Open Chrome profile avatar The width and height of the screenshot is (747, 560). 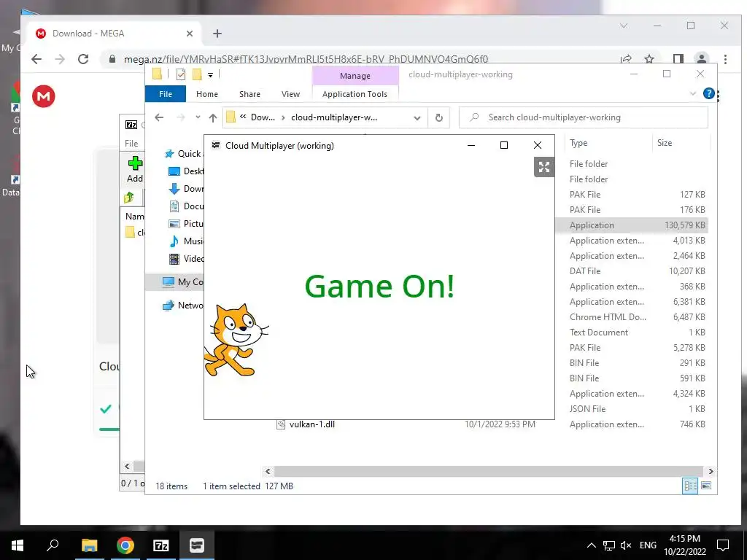701,59
